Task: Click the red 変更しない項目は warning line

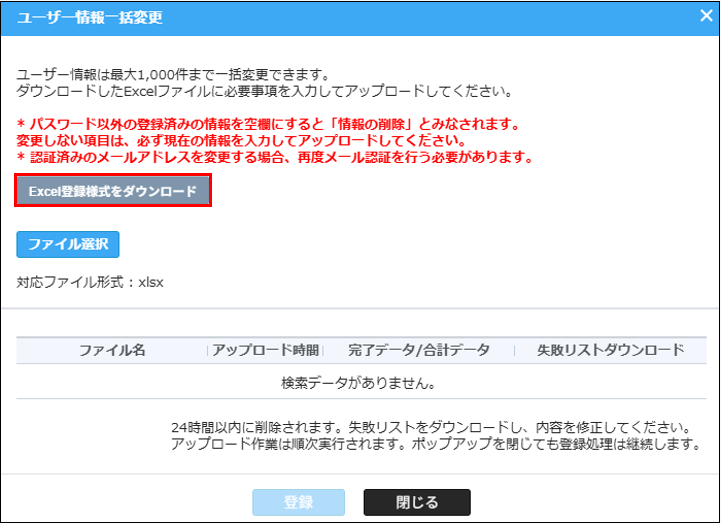Action: pos(244,141)
